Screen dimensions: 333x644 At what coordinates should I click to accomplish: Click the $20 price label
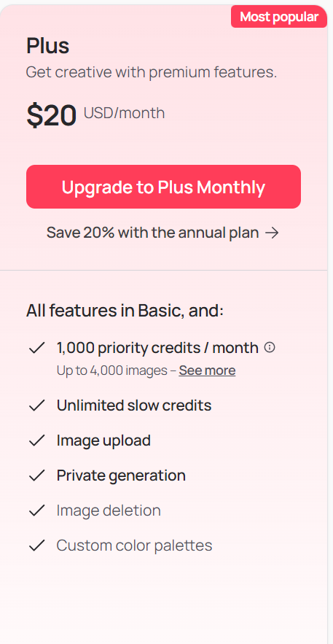(x=52, y=115)
